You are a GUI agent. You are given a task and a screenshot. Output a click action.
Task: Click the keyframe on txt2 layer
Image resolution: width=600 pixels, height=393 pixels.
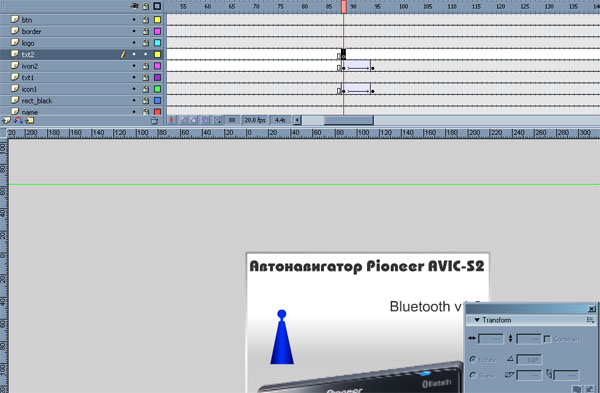tap(343, 54)
